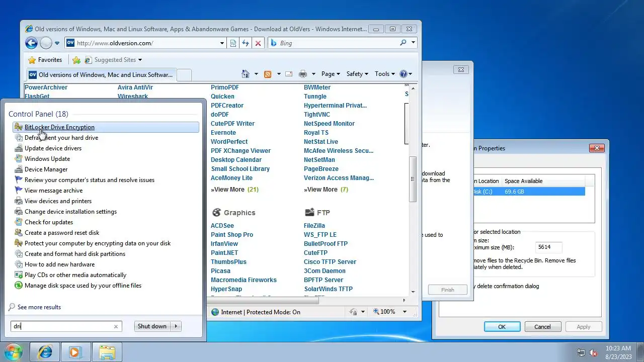Click See more results link

click(x=39, y=307)
